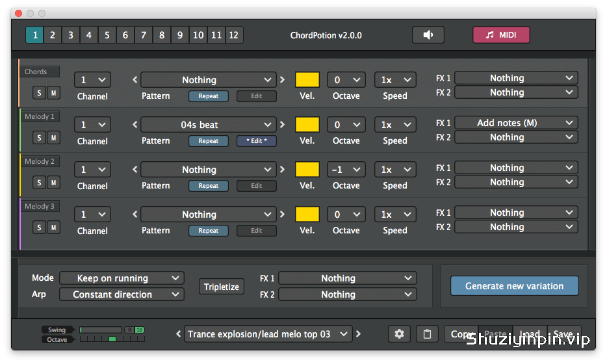Image resolution: width=607 pixels, height=364 pixels.
Task: Click the speaker audio preview icon
Action: point(428,35)
